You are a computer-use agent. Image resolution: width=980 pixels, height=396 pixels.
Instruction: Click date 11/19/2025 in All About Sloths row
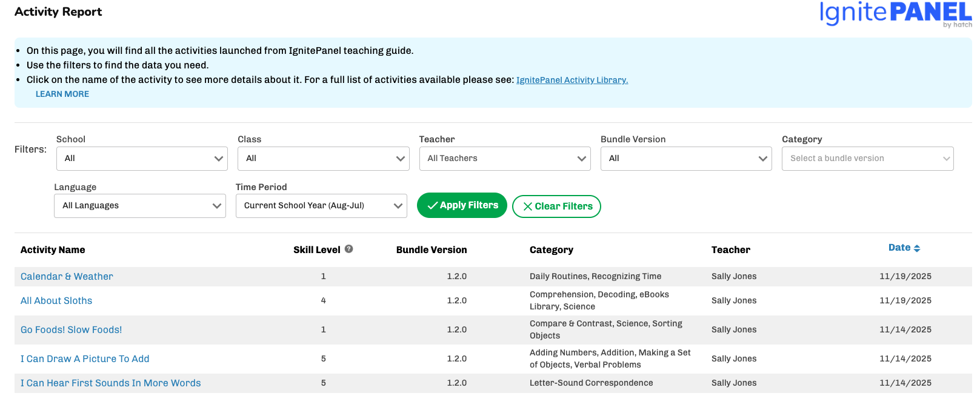[905, 301]
